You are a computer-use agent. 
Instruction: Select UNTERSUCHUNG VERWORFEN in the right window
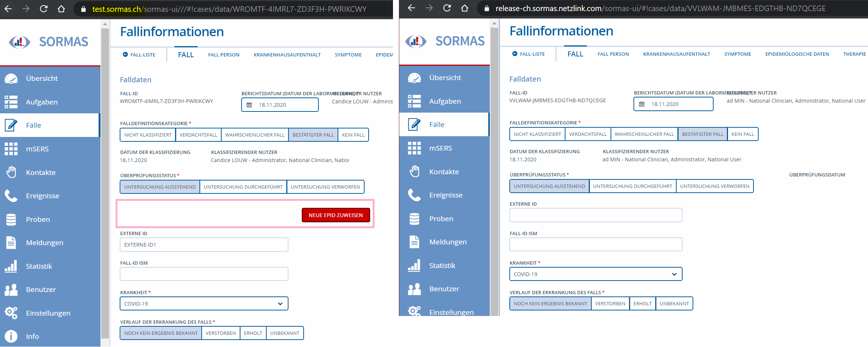715,186
